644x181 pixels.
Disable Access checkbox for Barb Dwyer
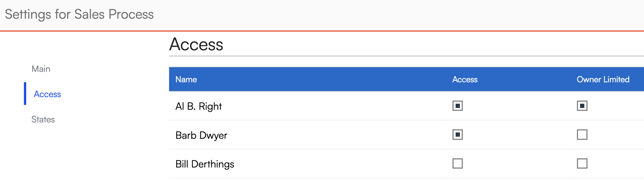tap(457, 134)
